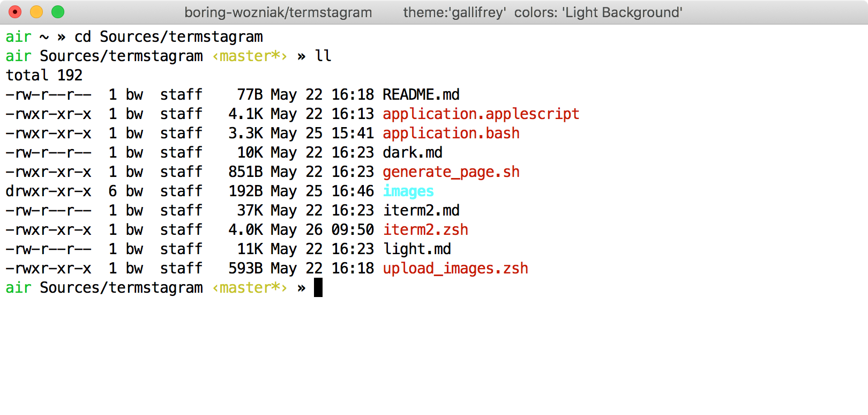Screen dimensions: 868x415
Task: Click the light.md file name
Action: pyautogui.click(x=416, y=249)
